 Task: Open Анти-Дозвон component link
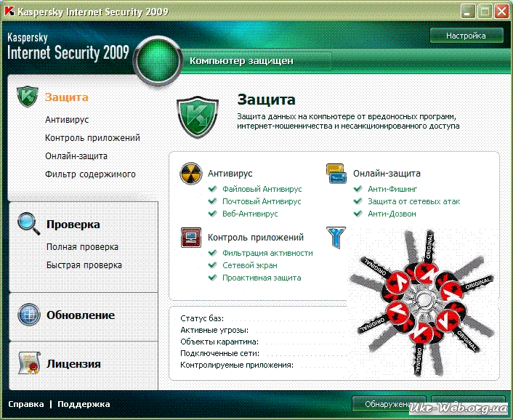click(x=392, y=214)
